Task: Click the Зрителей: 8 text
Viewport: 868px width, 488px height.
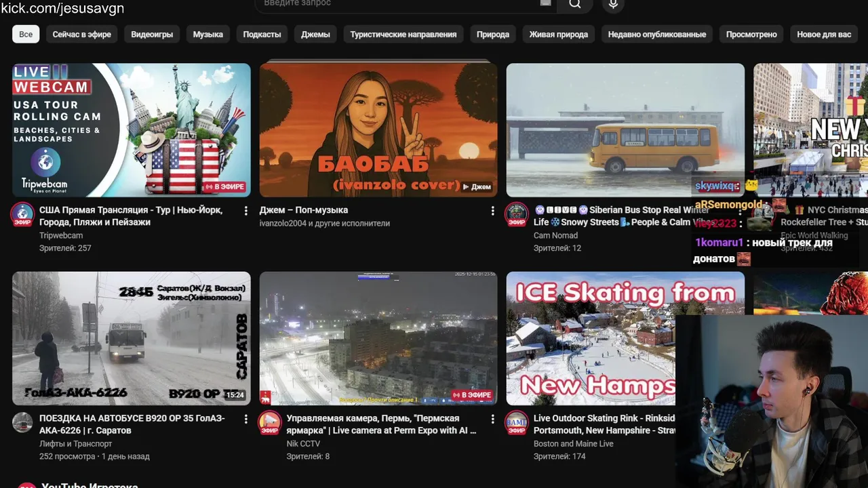Action: click(308, 457)
